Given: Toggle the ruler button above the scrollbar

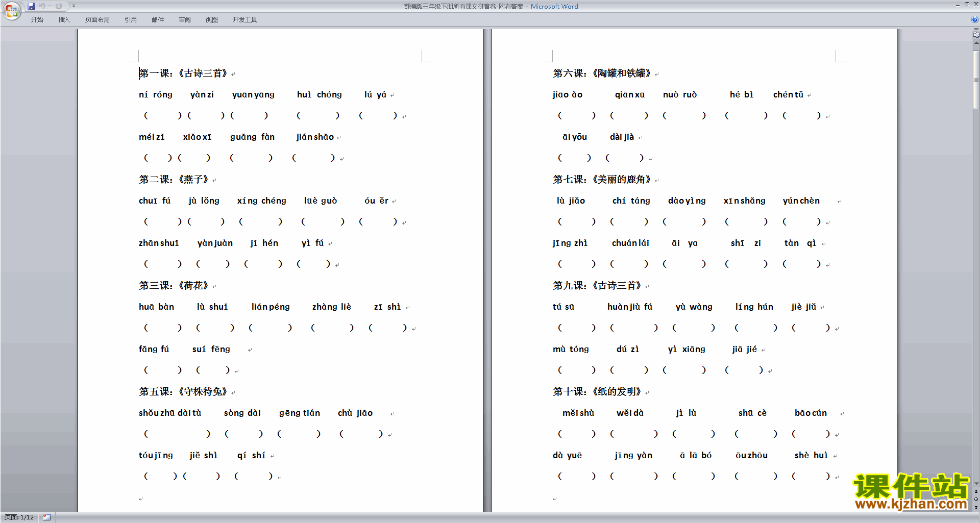Looking at the screenshot, I should click(976, 34).
